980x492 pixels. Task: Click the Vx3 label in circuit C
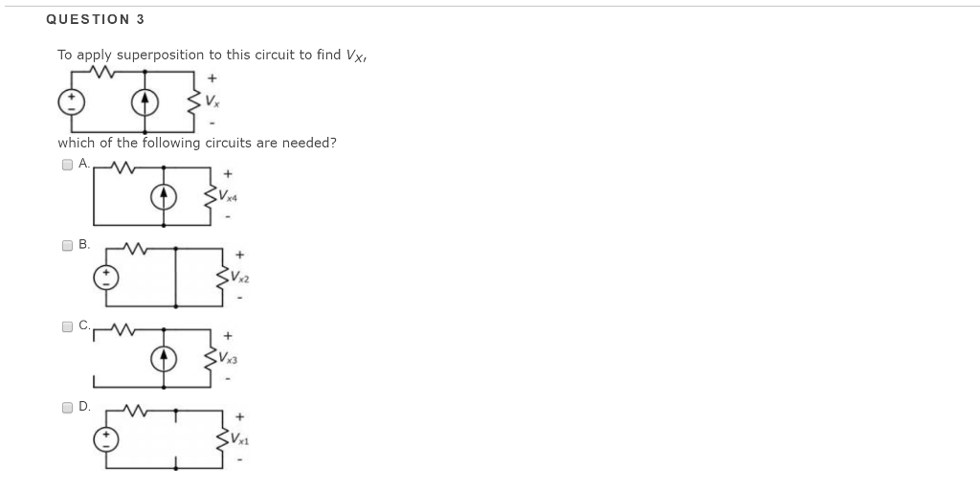coord(228,358)
